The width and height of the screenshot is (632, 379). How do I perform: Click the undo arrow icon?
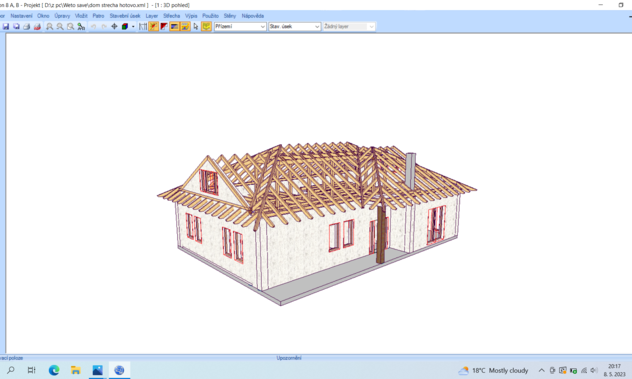pos(94,27)
